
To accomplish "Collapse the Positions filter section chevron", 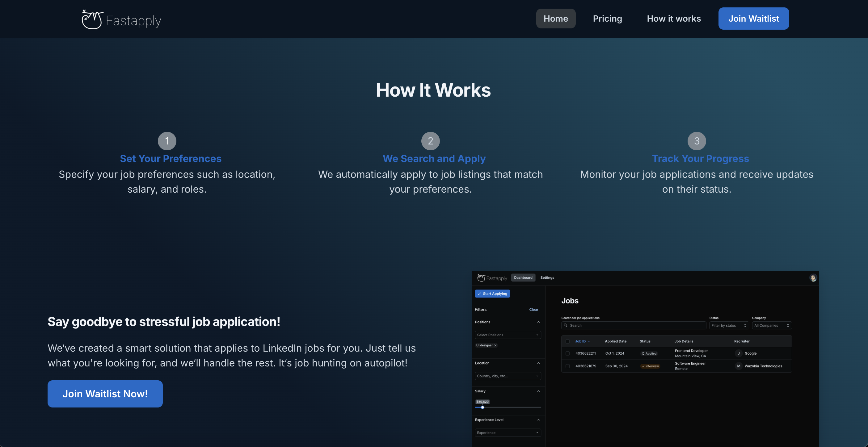I will [x=538, y=322].
